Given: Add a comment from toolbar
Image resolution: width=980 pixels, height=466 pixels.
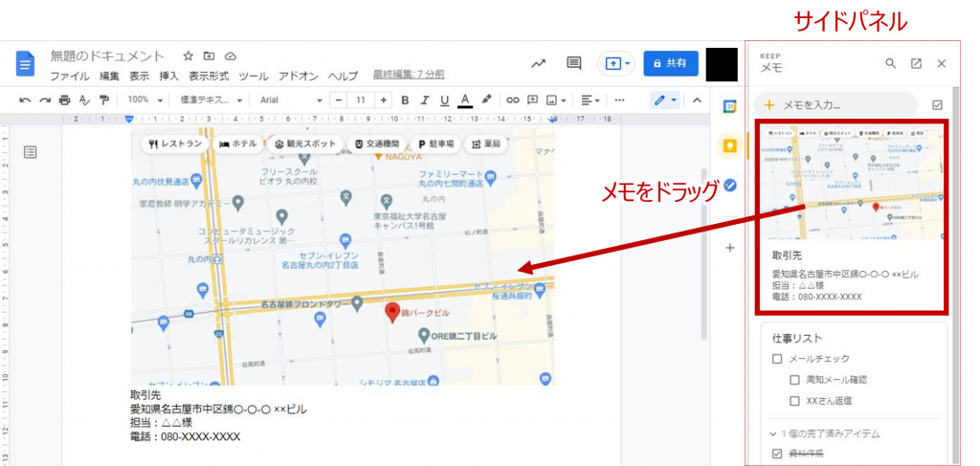Looking at the screenshot, I should (532, 100).
